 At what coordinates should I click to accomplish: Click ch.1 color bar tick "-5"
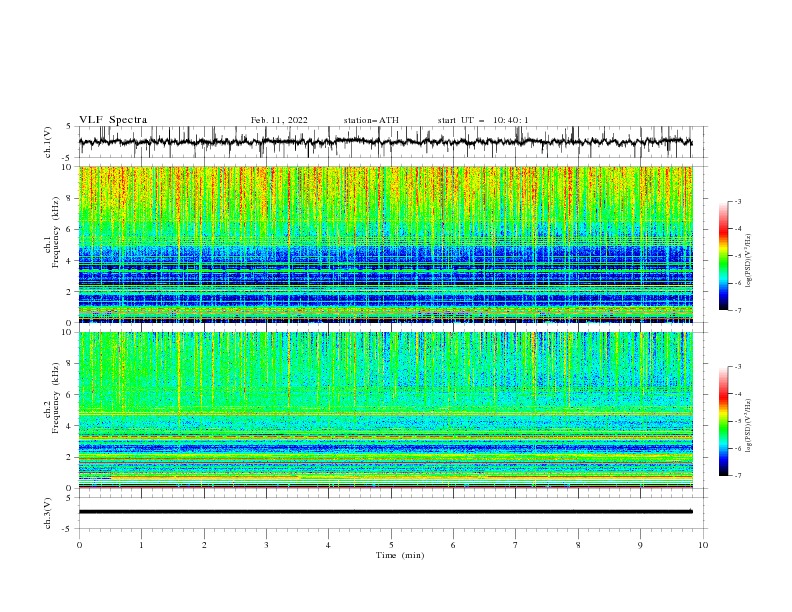(738, 256)
